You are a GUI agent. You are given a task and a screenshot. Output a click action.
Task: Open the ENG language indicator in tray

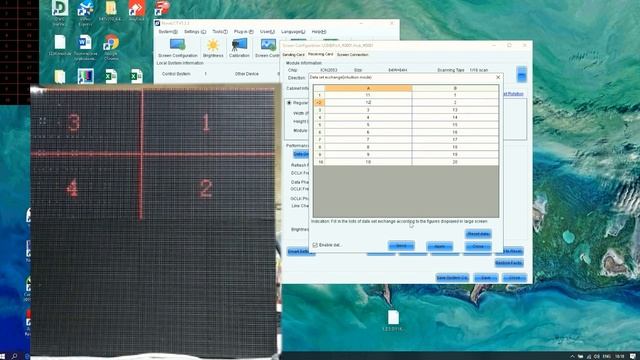point(607,356)
